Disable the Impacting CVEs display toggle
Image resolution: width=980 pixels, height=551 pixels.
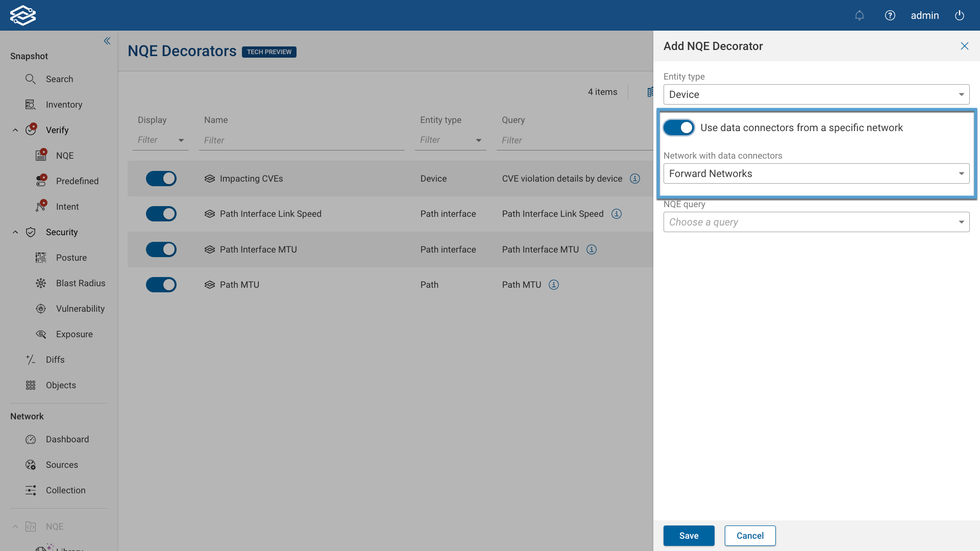tap(161, 179)
